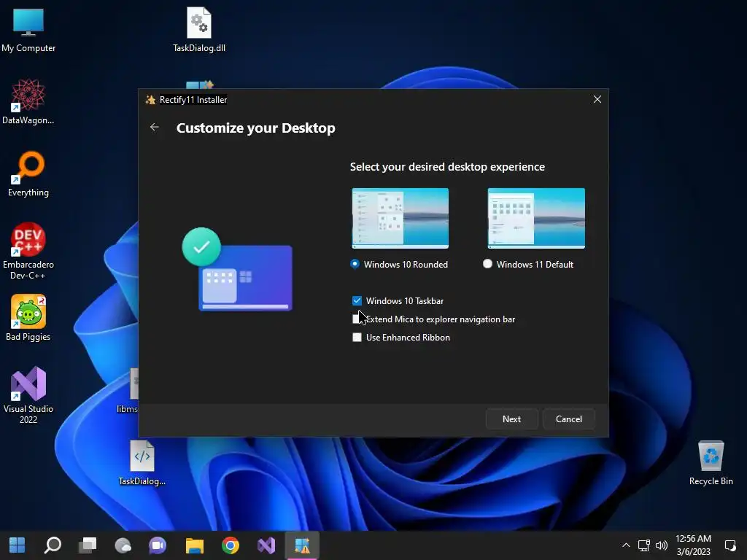
Task: Click the Windows 10 Rounded preview thumbnail
Action: click(400, 218)
